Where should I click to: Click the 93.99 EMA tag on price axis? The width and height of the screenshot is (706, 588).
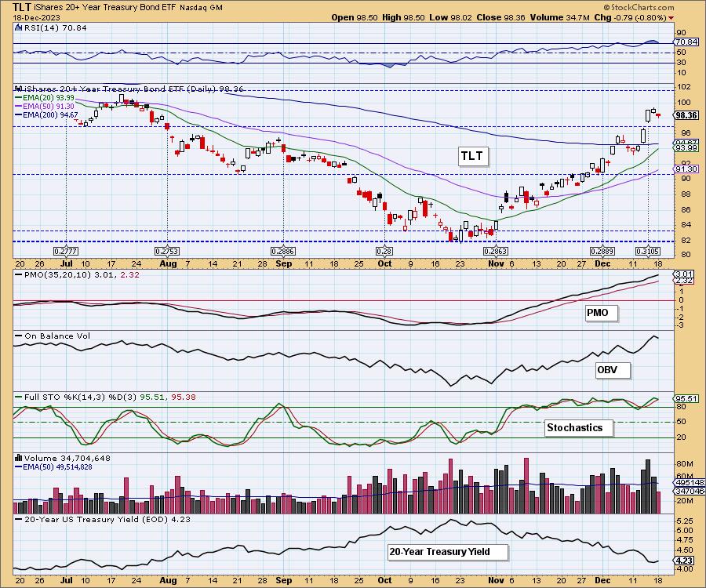click(686, 148)
